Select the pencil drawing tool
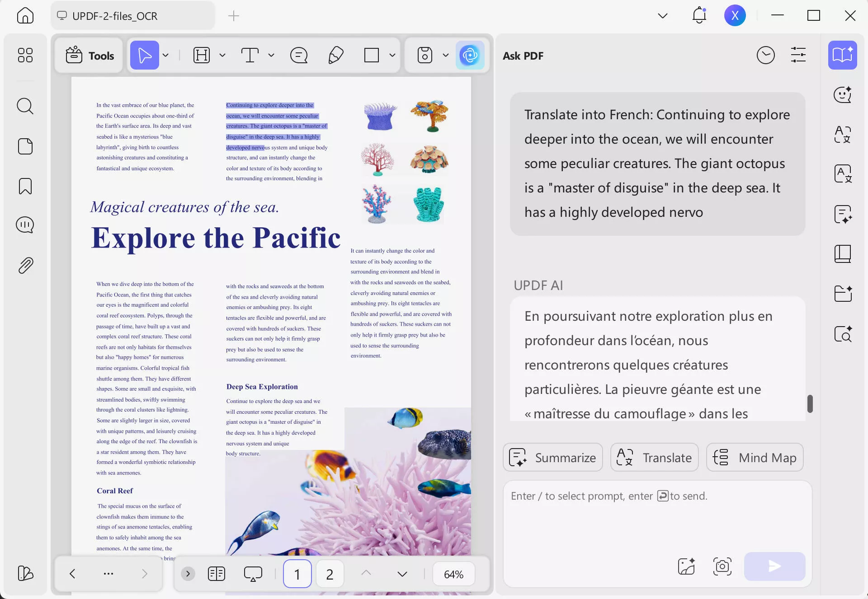This screenshot has width=868, height=599. click(335, 55)
